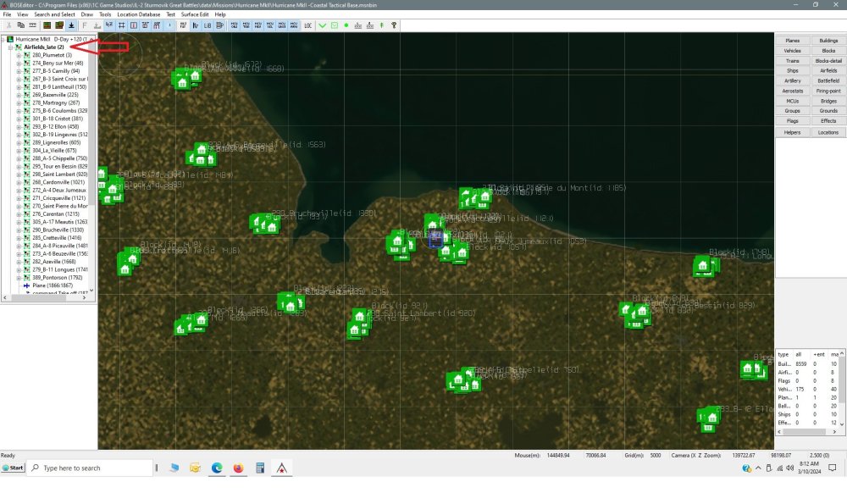Click the green dot toolbar icon
The width and height of the screenshot is (847, 504).
[346, 26]
